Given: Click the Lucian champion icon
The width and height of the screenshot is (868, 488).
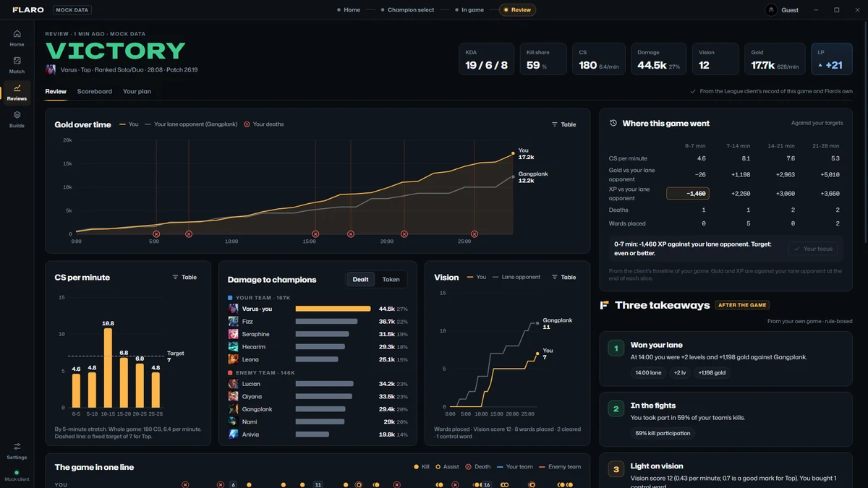Looking at the screenshot, I should (x=233, y=384).
